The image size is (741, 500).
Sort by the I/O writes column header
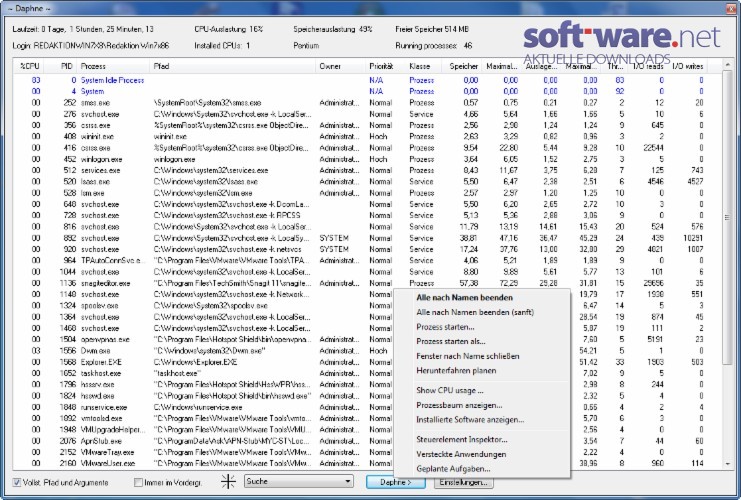[688, 67]
